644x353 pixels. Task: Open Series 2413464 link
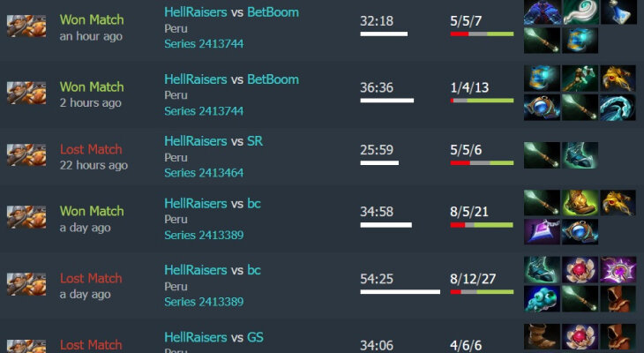[x=204, y=173]
